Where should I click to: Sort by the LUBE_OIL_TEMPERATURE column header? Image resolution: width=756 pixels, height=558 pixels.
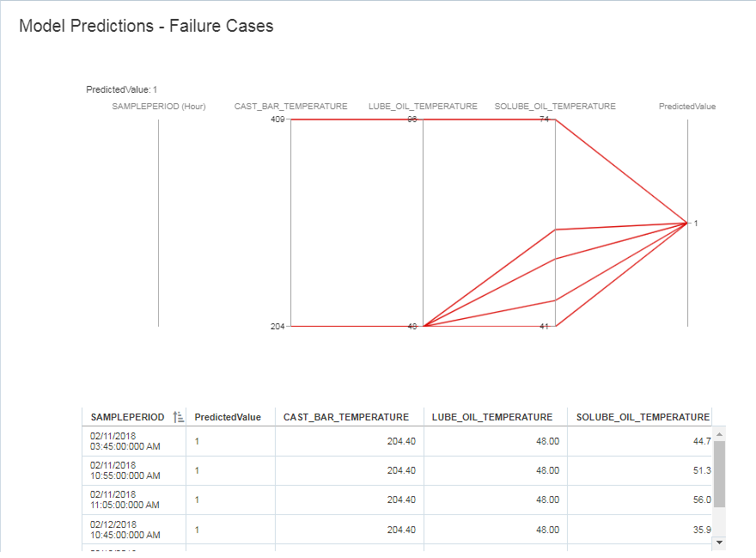click(492, 416)
